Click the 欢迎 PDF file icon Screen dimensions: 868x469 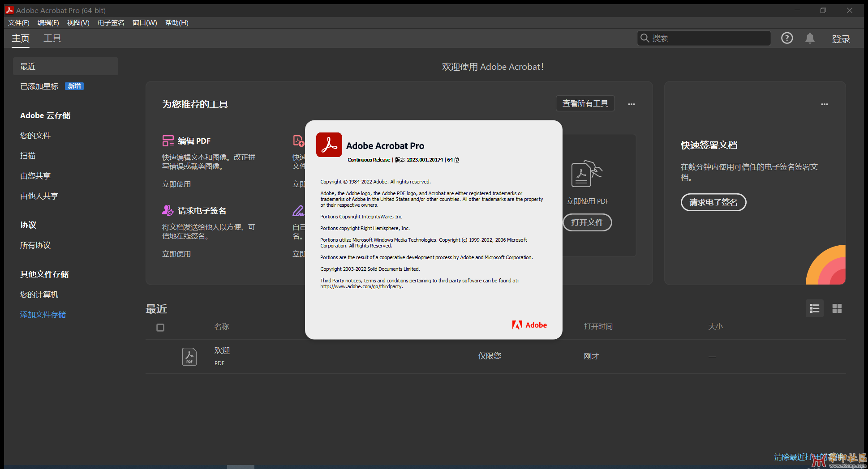pyautogui.click(x=189, y=356)
